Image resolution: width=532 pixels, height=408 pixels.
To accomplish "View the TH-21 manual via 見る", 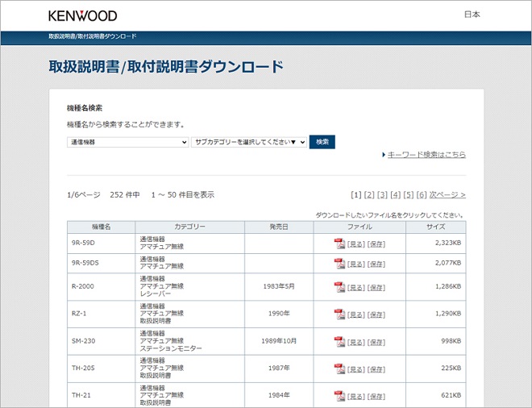I will coord(356,397).
